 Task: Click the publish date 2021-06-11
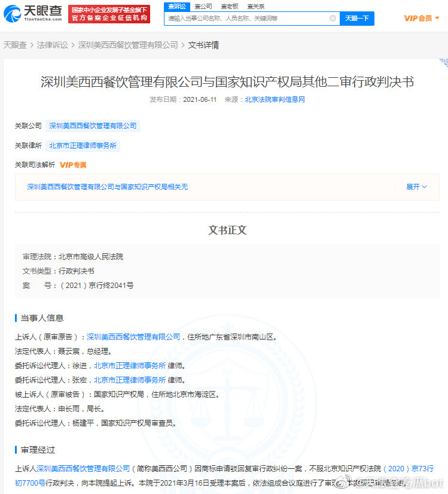200,99
